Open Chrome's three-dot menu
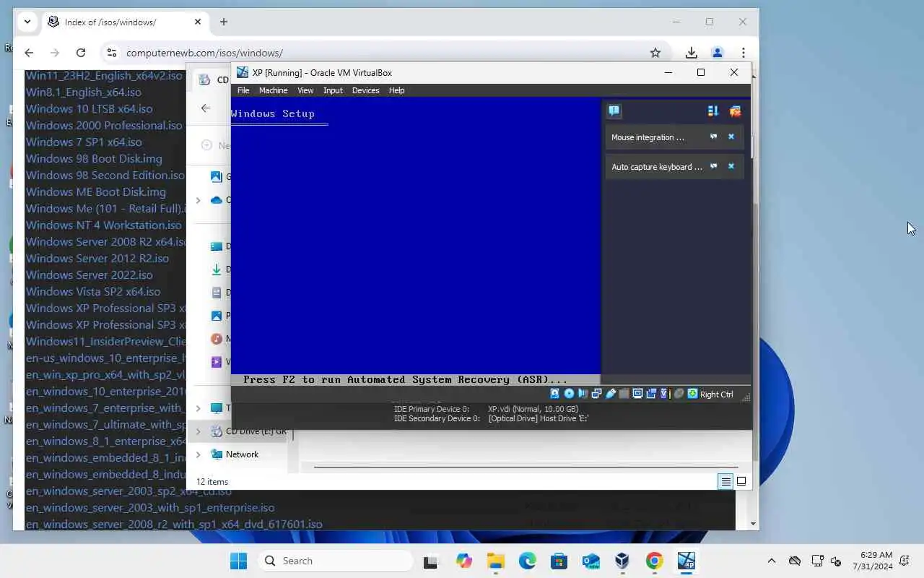Image resolution: width=924 pixels, height=578 pixels. (x=743, y=53)
